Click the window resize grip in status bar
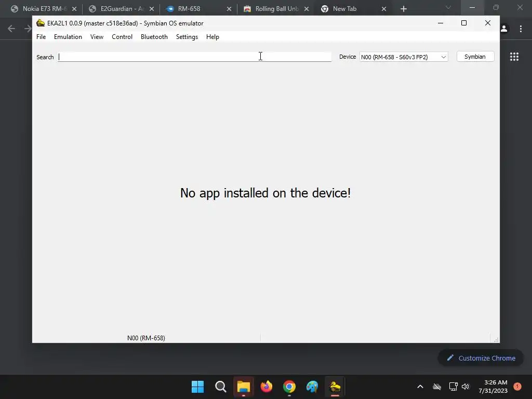 tap(496, 339)
